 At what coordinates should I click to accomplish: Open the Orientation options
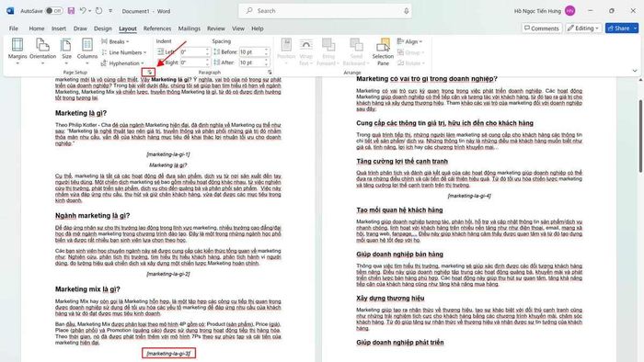click(42, 51)
